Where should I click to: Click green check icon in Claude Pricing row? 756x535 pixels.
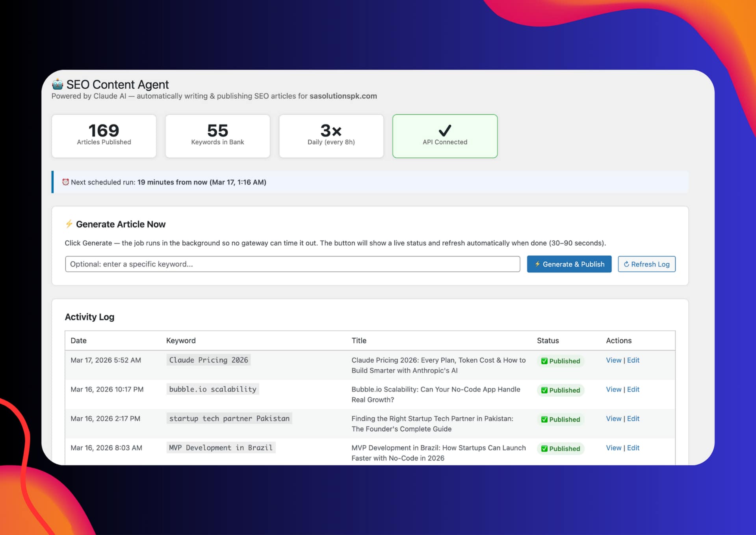click(x=544, y=361)
